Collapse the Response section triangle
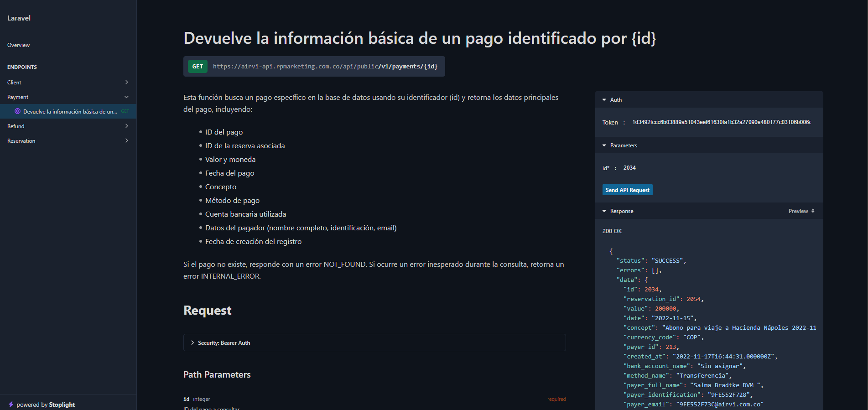Viewport: 868px width, 410px height. pos(604,211)
